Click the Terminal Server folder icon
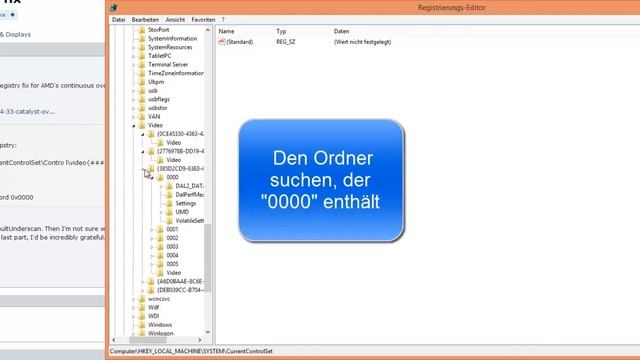Screen dimensions: 640x360 point(142,64)
